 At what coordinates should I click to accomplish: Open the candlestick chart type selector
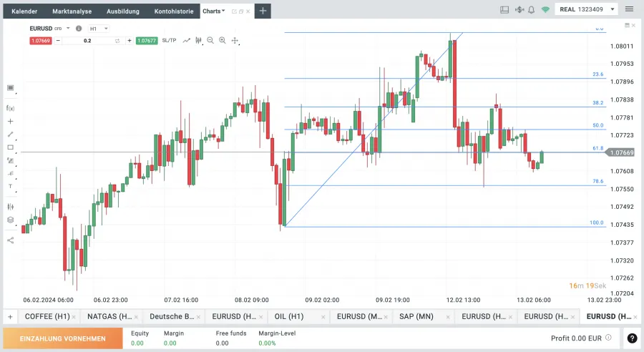point(198,40)
